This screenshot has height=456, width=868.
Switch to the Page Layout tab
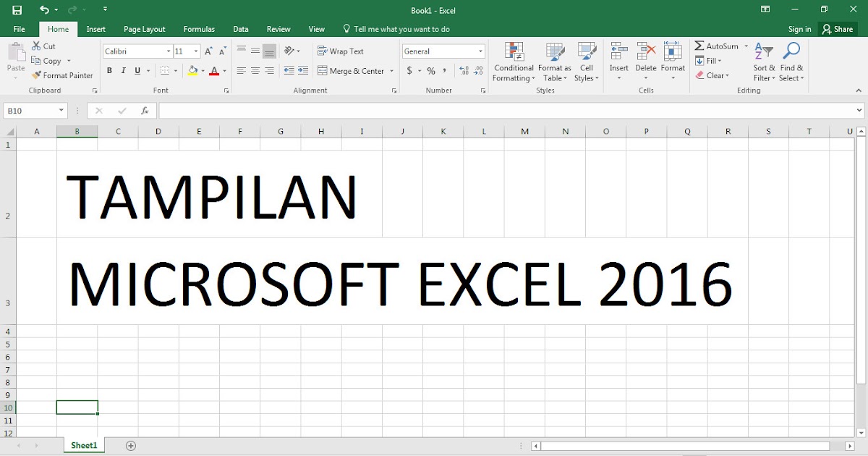(145, 29)
